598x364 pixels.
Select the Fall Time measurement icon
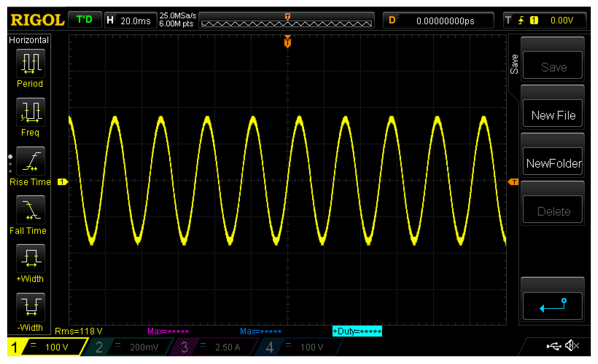click(x=30, y=210)
